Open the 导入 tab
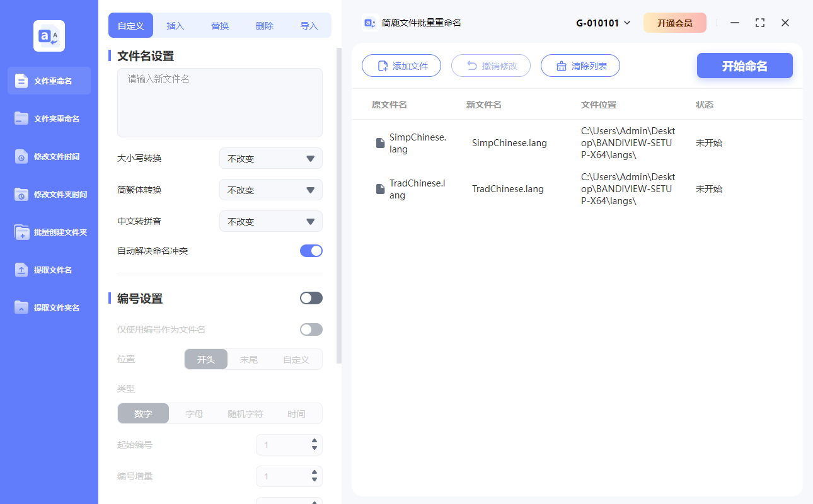Viewport: 813px width, 504px height. coord(309,25)
